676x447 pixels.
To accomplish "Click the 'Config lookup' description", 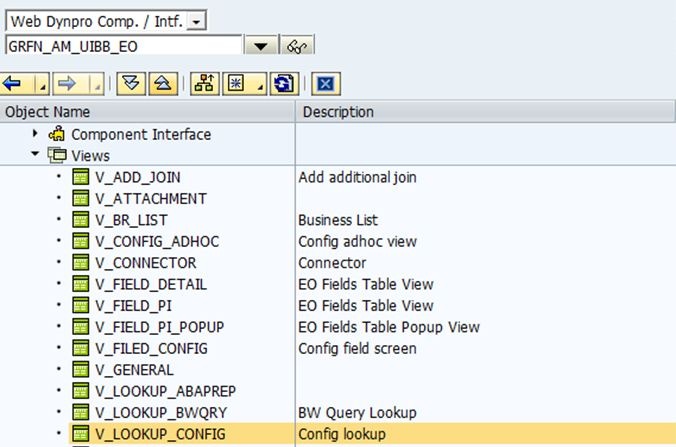I will (342, 434).
